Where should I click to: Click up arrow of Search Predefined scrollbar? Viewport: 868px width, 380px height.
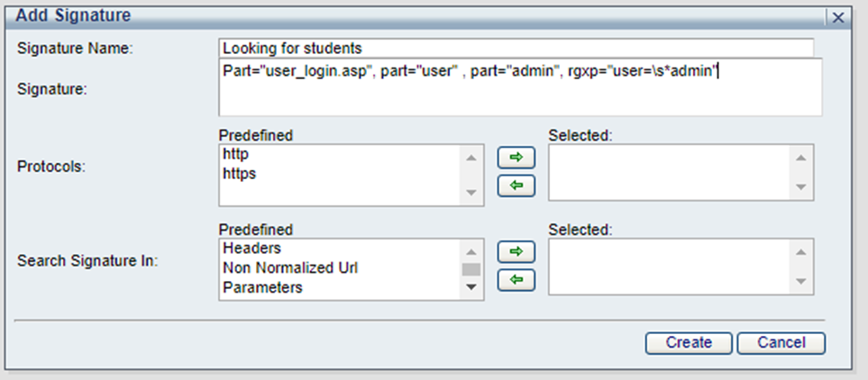[471, 252]
